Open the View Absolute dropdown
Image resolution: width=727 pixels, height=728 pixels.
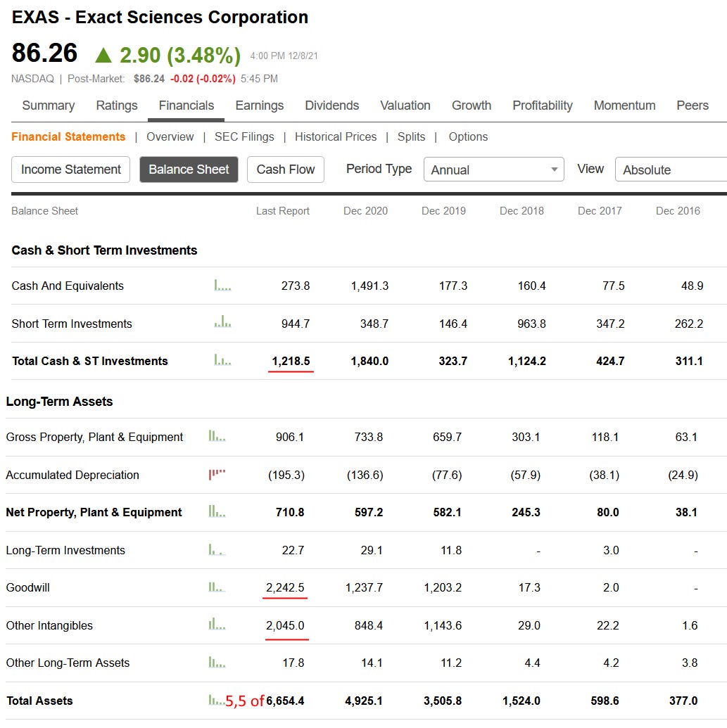click(x=671, y=170)
